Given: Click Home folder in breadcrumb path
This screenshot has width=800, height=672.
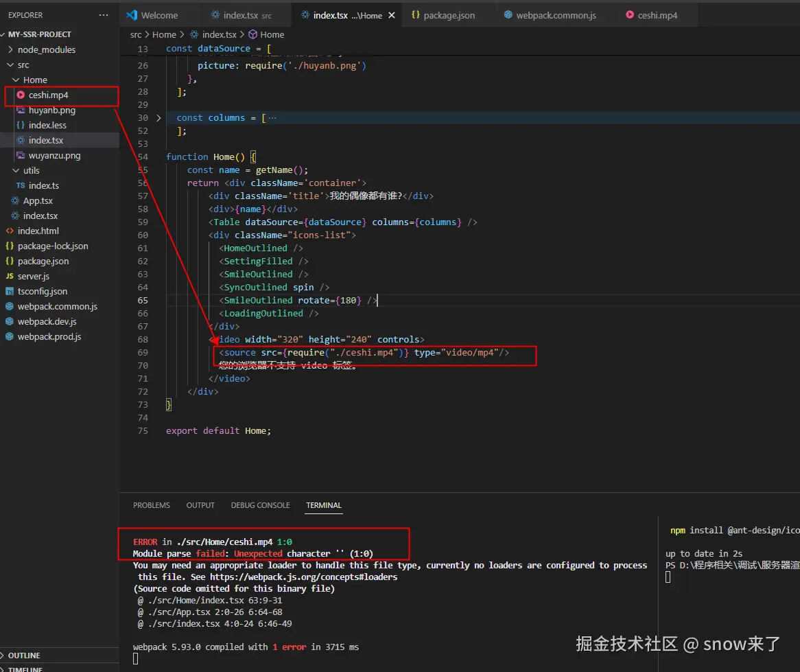Looking at the screenshot, I should [164, 35].
